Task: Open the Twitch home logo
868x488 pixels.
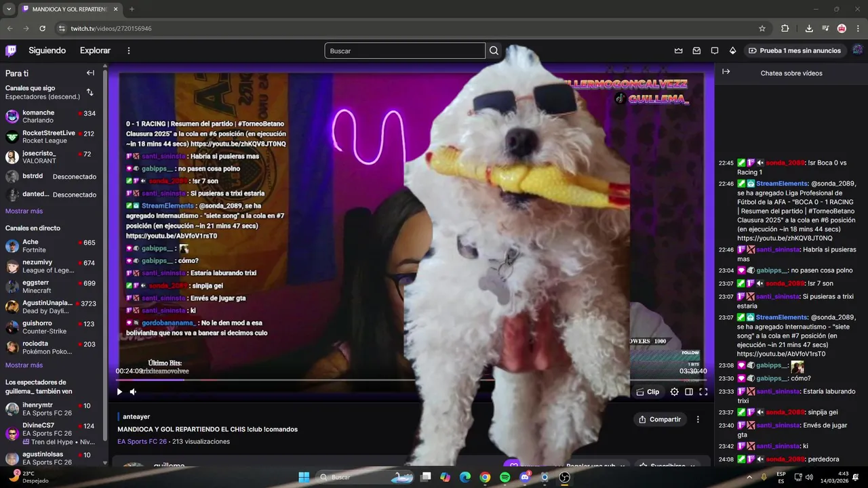Action: coord(11,50)
